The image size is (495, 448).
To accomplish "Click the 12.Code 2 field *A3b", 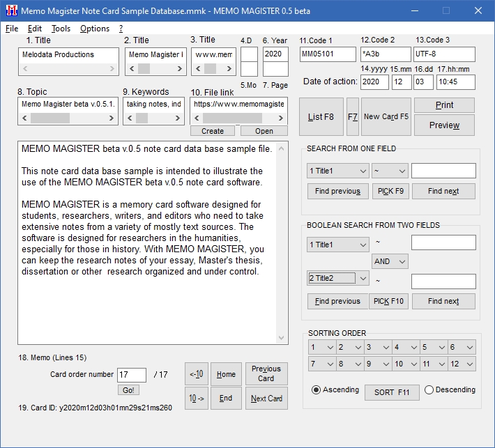I will tap(386, 54).
